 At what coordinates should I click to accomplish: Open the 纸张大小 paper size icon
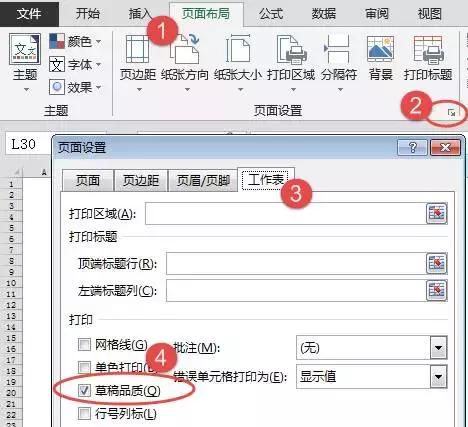238,49
